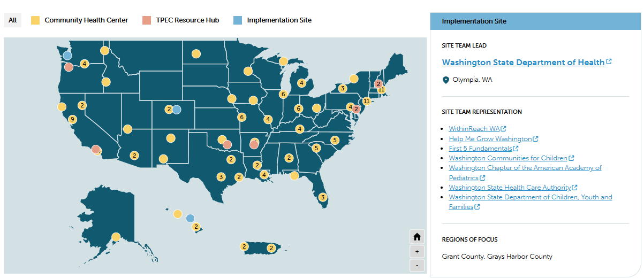The width and height of the screenshot is (644, 279).
Task: Click the Implementation Site panel header
Action: (x=535, y=21)
